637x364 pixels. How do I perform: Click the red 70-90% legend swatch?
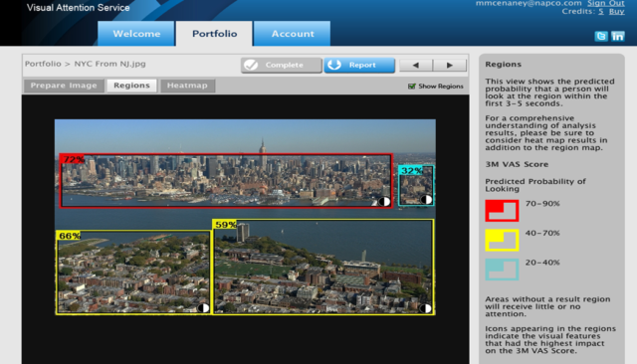(x=502, y=211)
